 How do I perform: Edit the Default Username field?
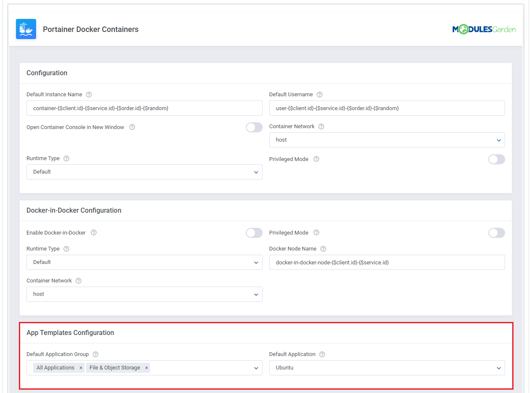[x=387, y=108]
